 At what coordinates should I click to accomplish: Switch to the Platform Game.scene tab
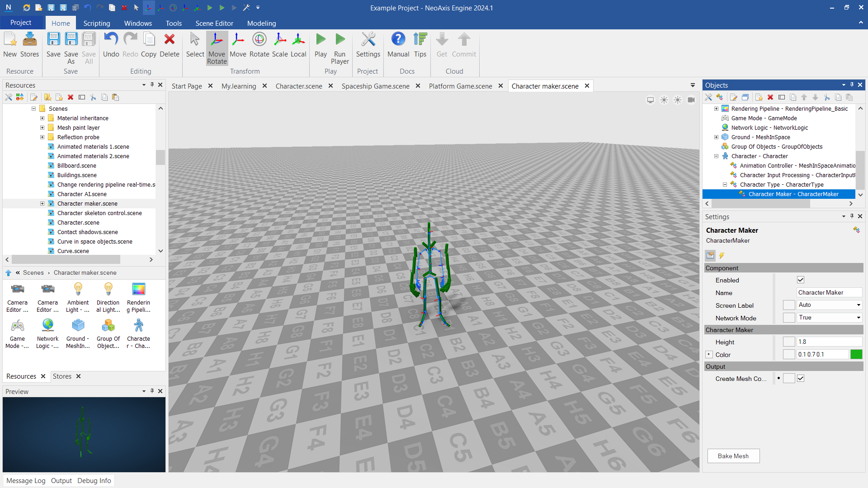click(x=460, y=86)
